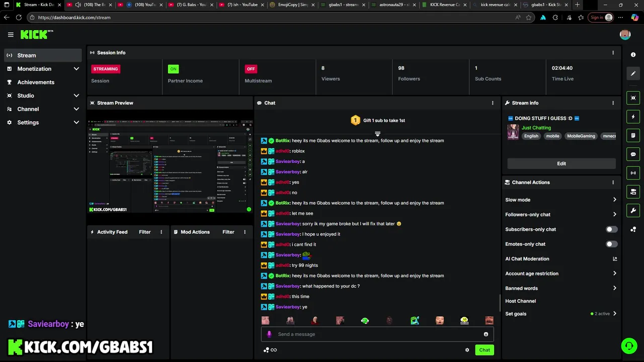644x362 pixels.
Task: Click the Edit stream info button
Action: pos(561,163)
